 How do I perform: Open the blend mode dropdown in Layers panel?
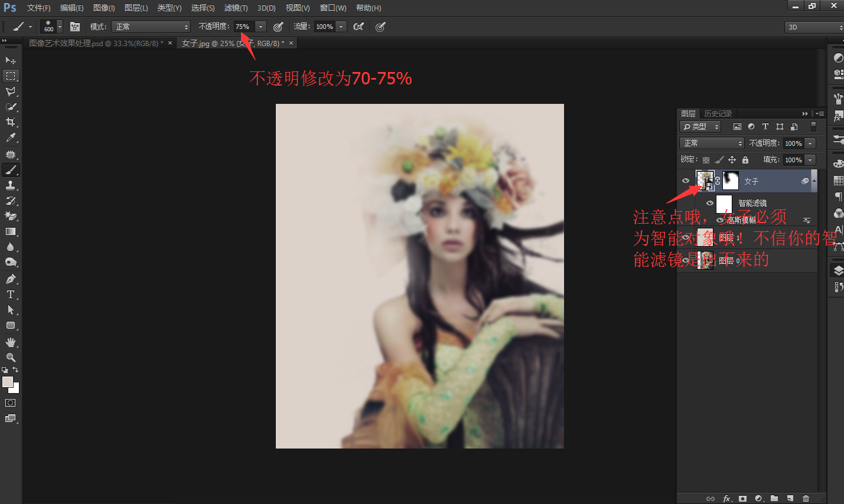[x=711, y=143]
